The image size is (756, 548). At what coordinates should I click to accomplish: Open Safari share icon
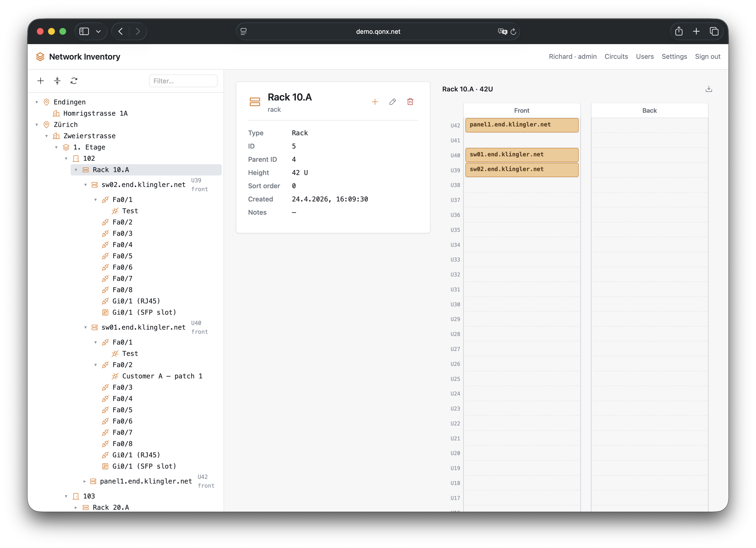(679, 32)
